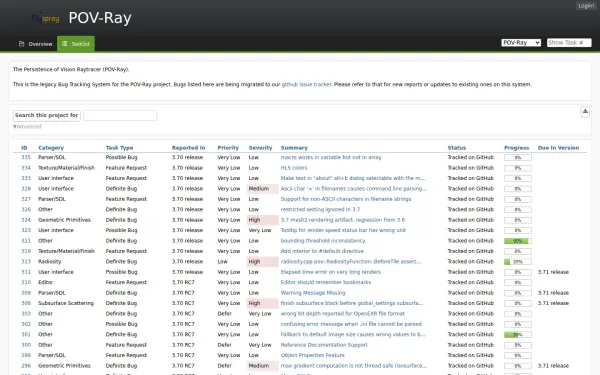The image size is (600, 375).
Task: Click 'Radiosity' category cell
Action: (x=49, y=261)
